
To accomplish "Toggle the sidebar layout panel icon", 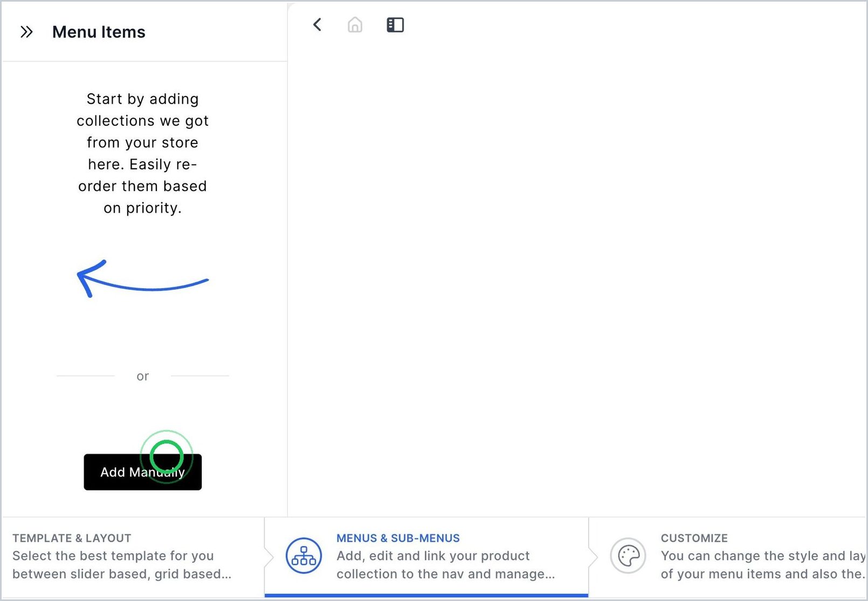I will (x=395, y=25).
